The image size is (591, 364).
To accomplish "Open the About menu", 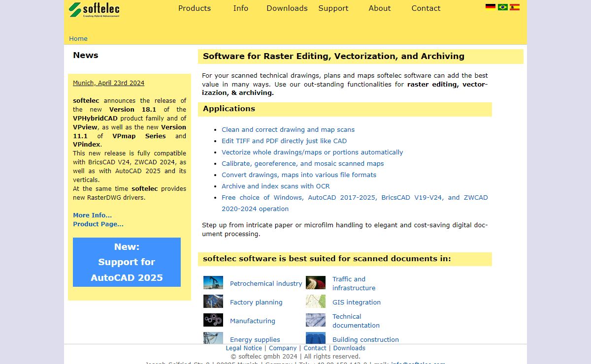I will [380, 8].
